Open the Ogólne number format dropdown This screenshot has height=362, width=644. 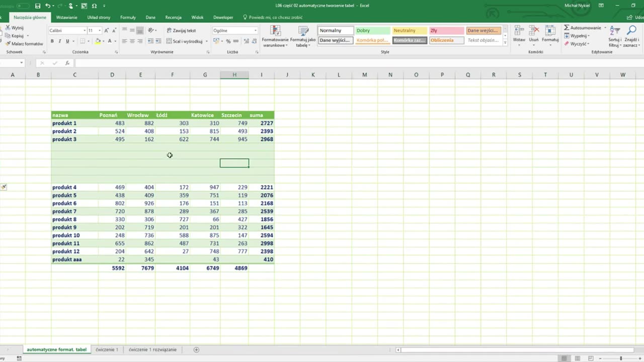point(256,31)
